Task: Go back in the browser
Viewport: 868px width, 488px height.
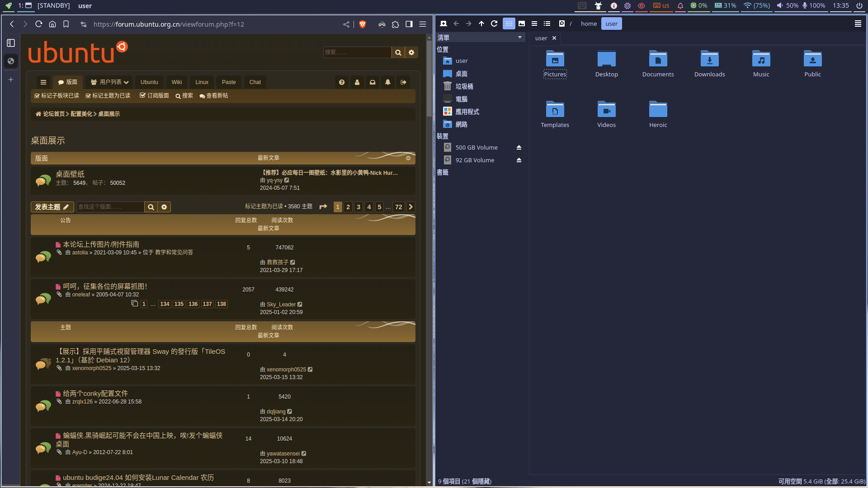Action: (x=12, y=24)
